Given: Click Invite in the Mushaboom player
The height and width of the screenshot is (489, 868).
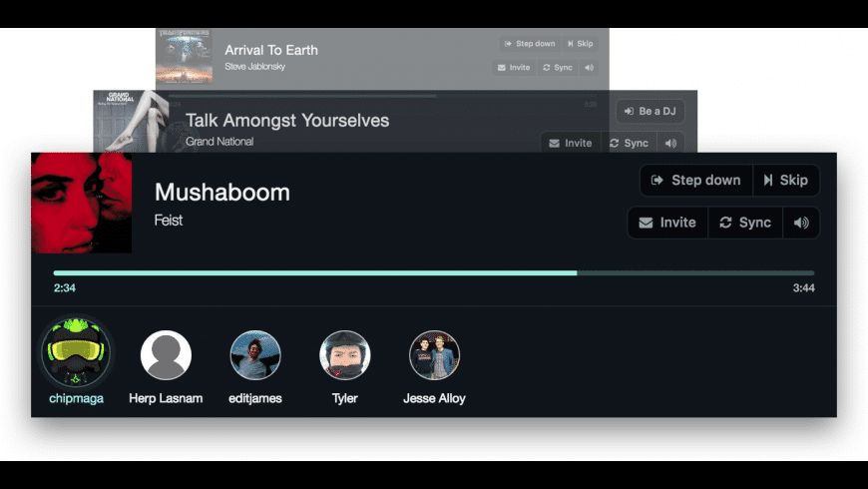Looking at the screenshot, I should pos(667,223).
